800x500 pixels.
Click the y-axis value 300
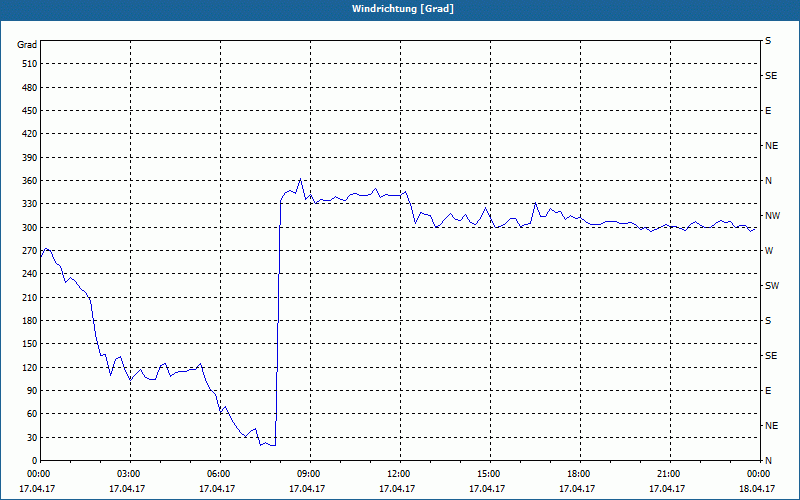coord(30,228)
